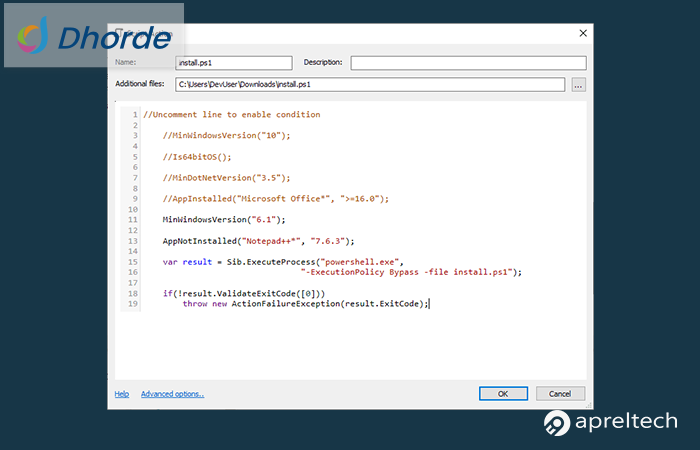This screenshot has height=450, width=700.
Task: Click the line //Is64bitOS();
Action: [197, 157]
